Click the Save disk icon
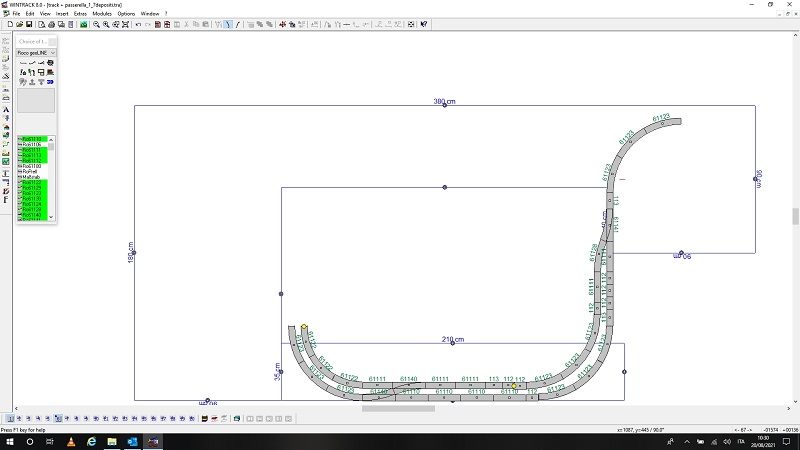 click(29, 24)
